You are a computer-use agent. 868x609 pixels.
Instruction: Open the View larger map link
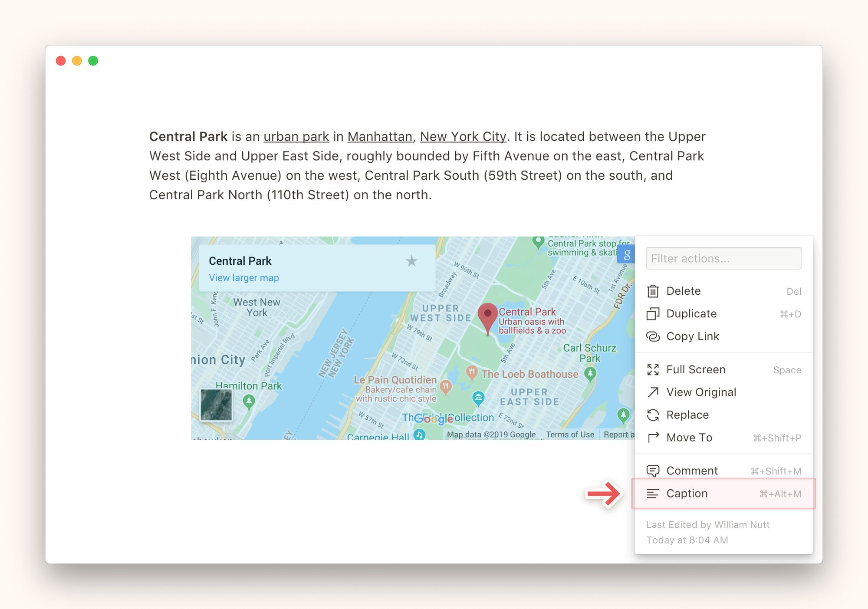pos(243,278)
